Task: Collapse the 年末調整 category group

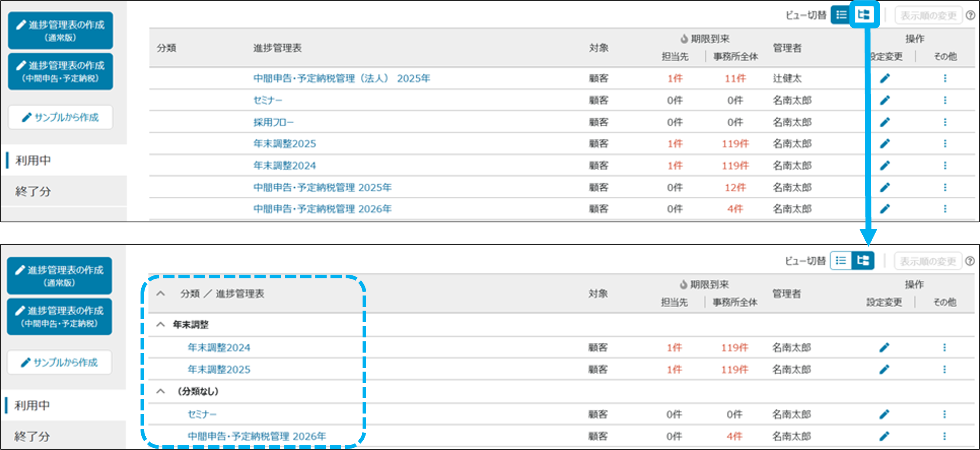Action: click(x=160, y=325)
